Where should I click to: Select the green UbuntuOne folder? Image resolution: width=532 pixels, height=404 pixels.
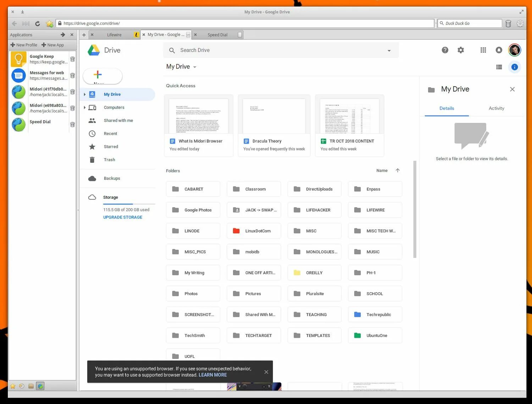click(x=375, y=336)
